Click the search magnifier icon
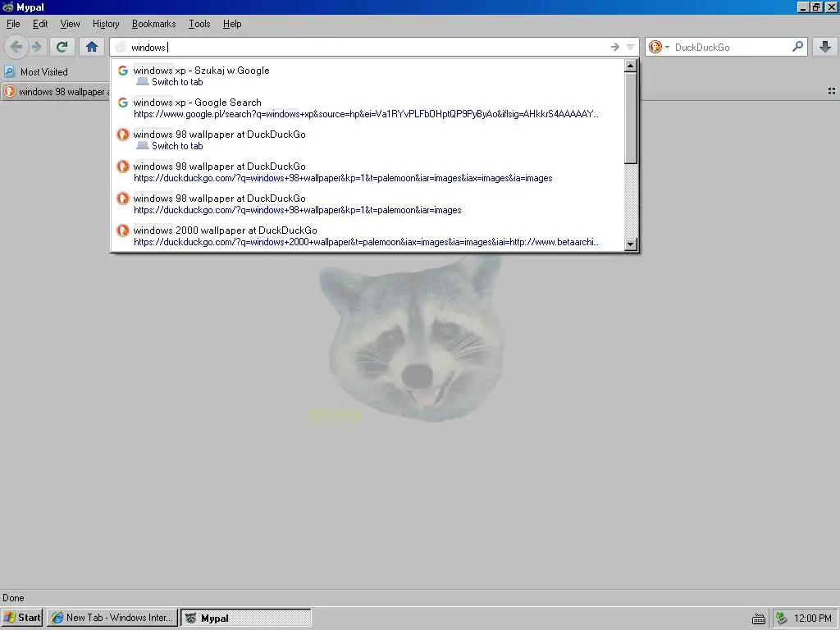Viewport: 840px width, 630px height. 797,47
